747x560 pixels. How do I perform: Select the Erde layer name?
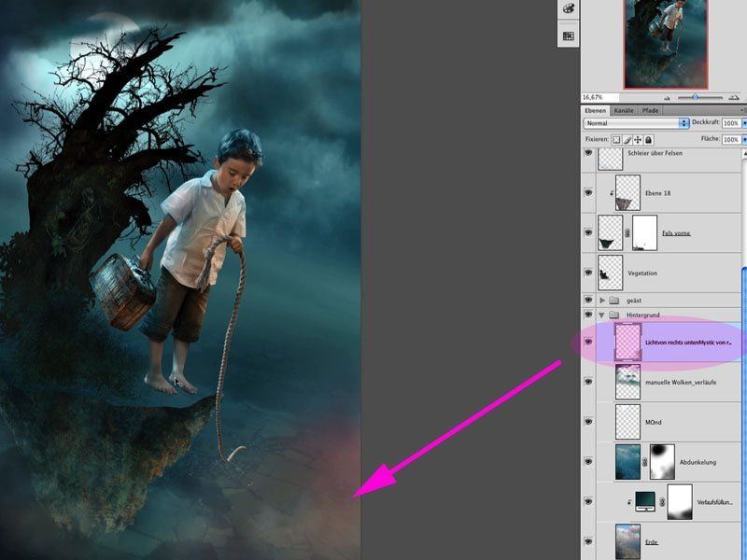coord(651,542)
